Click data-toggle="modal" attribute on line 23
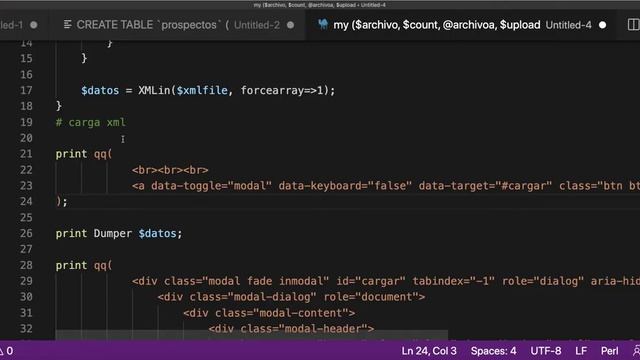The width and height of the screenshot is (640, 360). pos(211,186)
